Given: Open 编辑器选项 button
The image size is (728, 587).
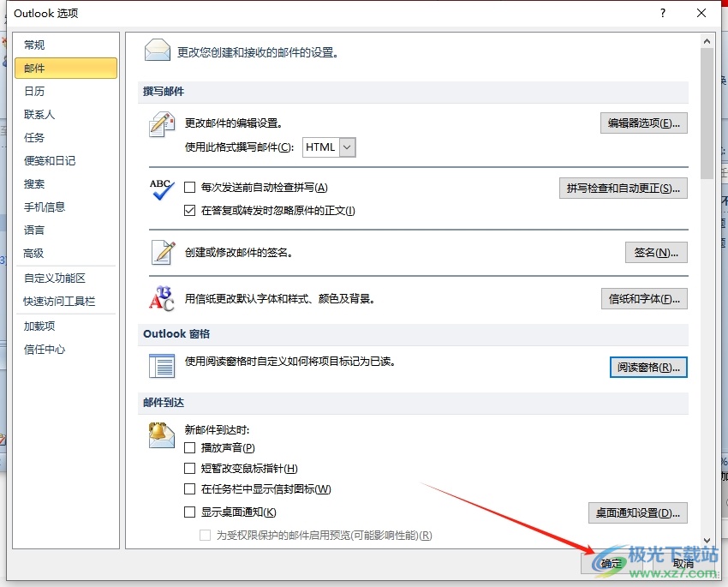Looking at the screenshot, I should (x=643, y=123).
